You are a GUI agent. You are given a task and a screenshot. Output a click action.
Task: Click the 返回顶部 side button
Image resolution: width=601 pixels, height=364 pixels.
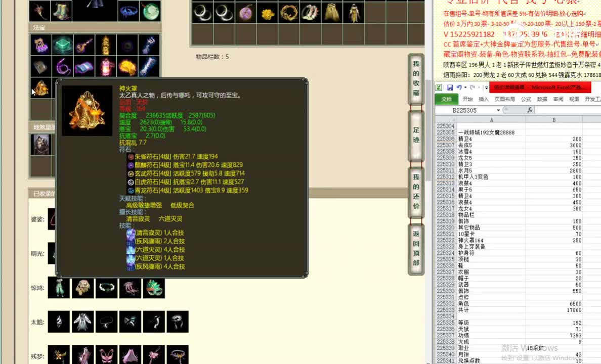pos(416,248)
